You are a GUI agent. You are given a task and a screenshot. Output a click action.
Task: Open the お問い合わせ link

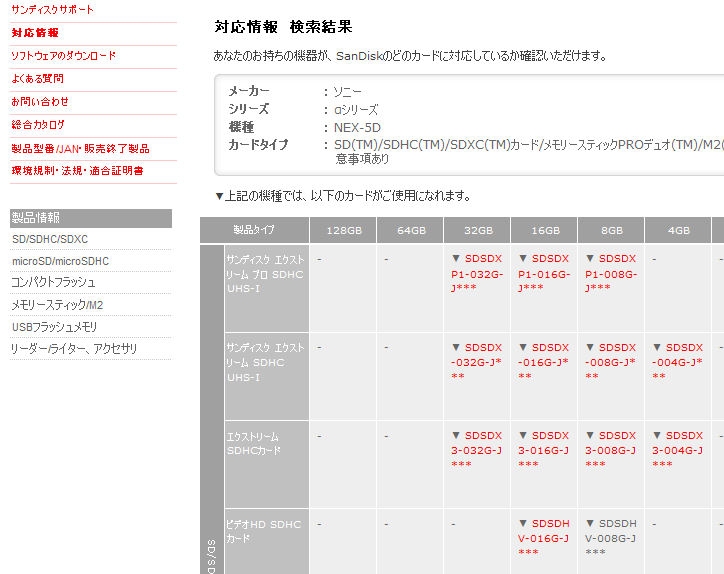[40, 102]
